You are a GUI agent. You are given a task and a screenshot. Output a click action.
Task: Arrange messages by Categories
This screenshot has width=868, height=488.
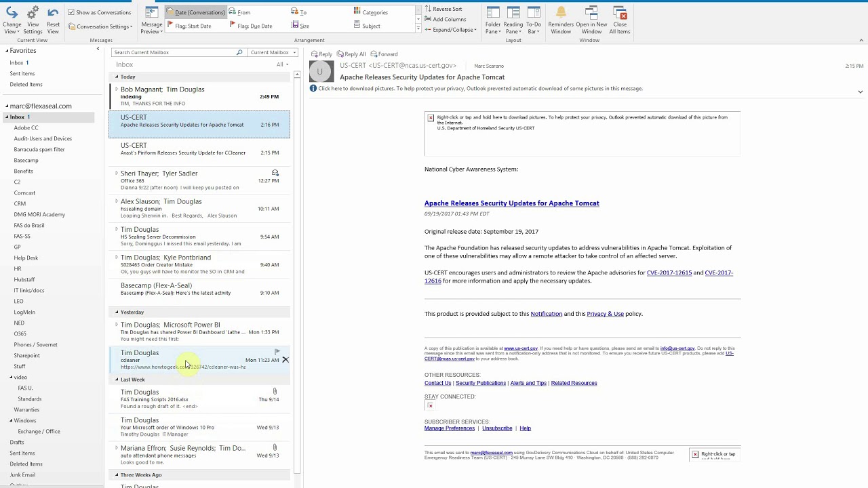tap(371, 12)
